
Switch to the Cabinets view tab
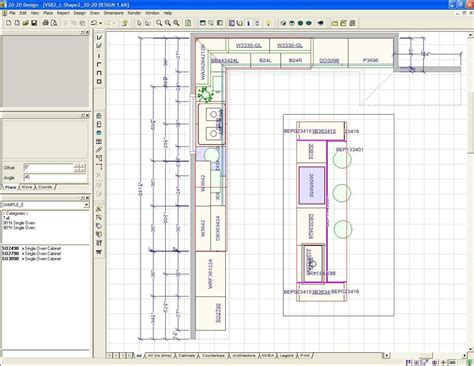pos(187,356)
